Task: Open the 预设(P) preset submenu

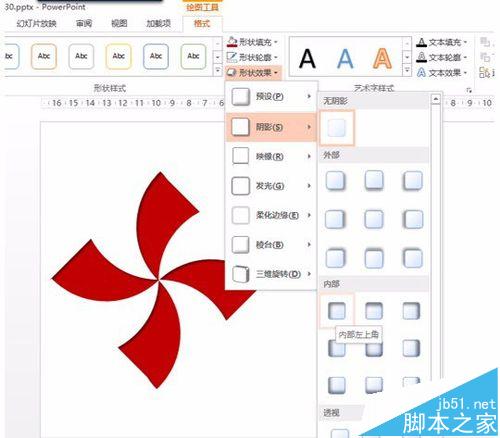Action: click(271, 97)
